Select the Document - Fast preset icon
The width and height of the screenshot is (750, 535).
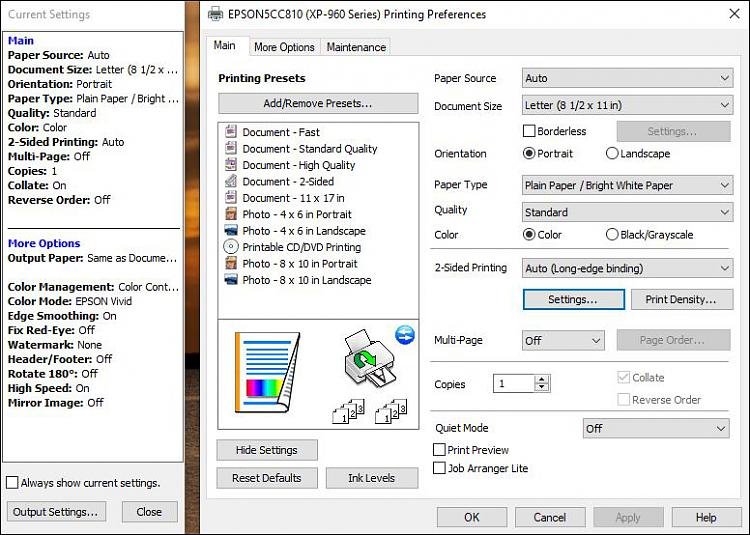point(231,131)
